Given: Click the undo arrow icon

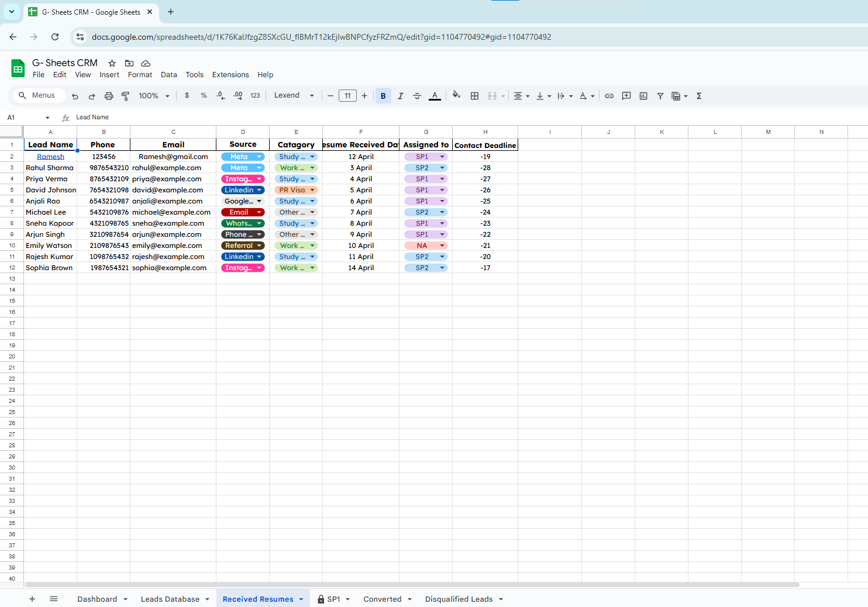Looking at the screenshot, I should tap(75, 96).
